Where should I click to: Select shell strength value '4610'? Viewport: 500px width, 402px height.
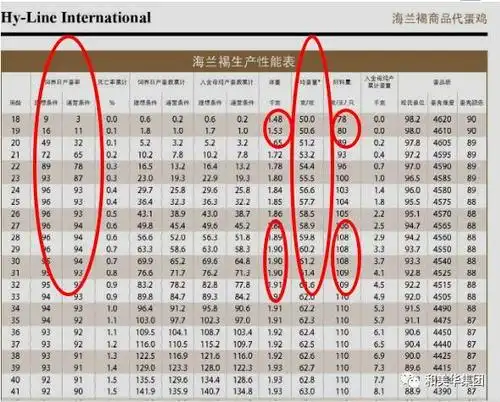pyautogui.click(x=442, y=131)
